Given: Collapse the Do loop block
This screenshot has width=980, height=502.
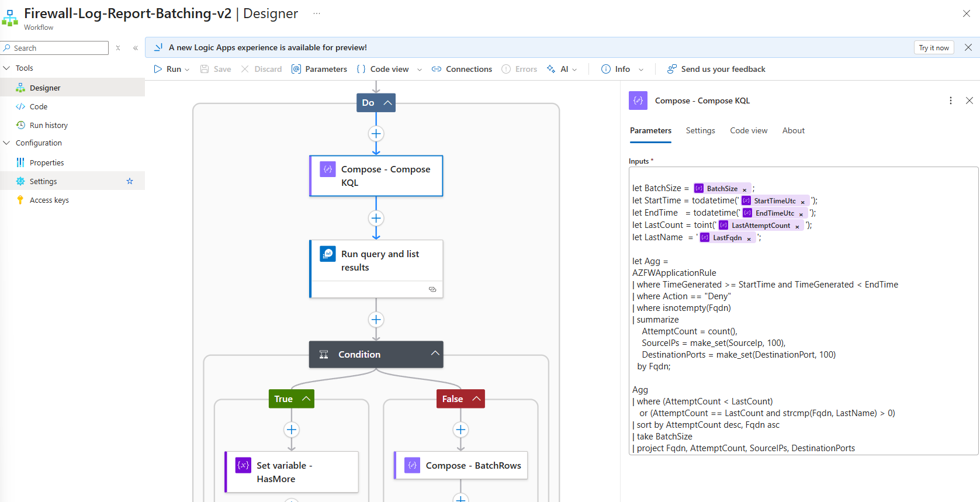Looking at the screenshot, I should 387,103.
